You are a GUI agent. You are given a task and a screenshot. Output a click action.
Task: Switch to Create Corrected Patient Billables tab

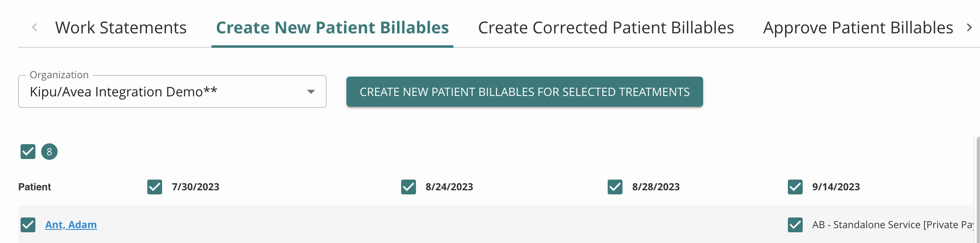[x=606, y=28]
